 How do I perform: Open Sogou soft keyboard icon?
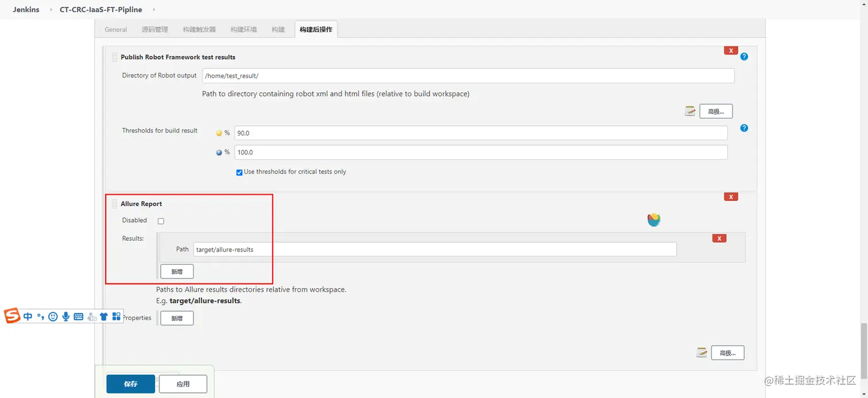79,316
